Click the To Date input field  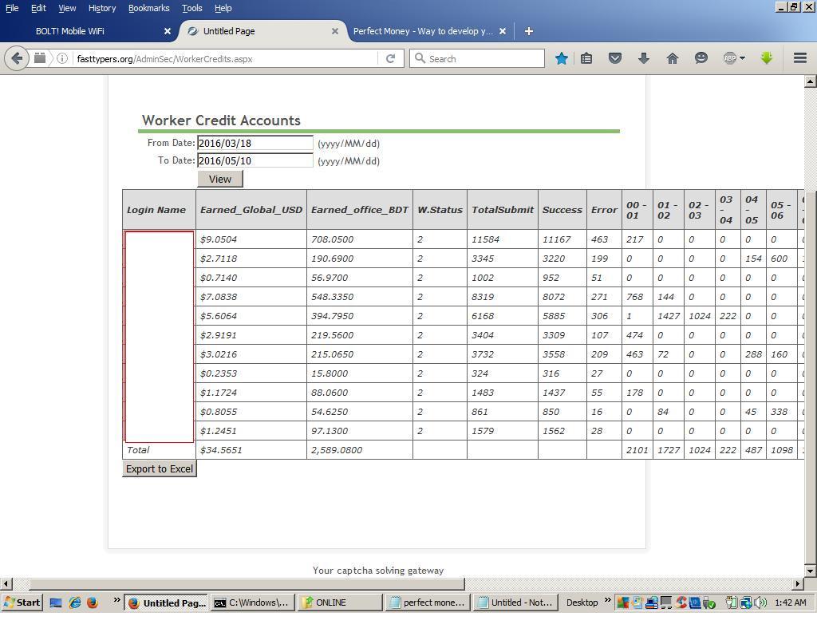255,160
